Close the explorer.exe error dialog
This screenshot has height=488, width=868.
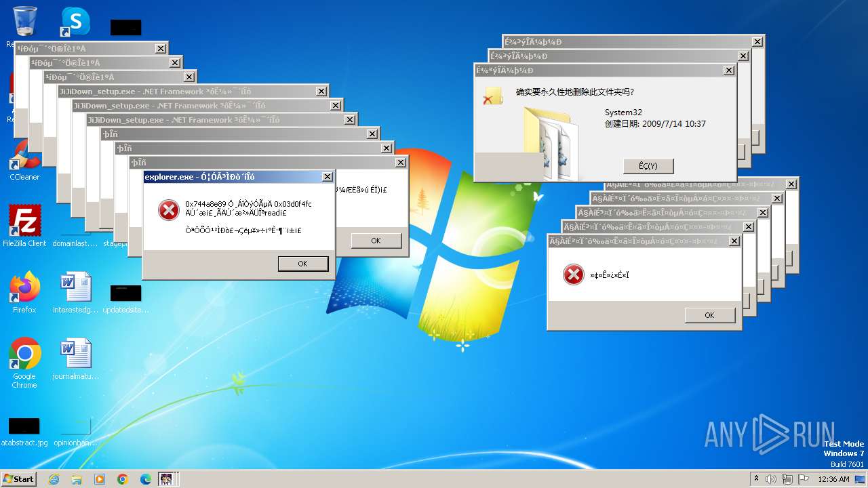click(327, 177)
